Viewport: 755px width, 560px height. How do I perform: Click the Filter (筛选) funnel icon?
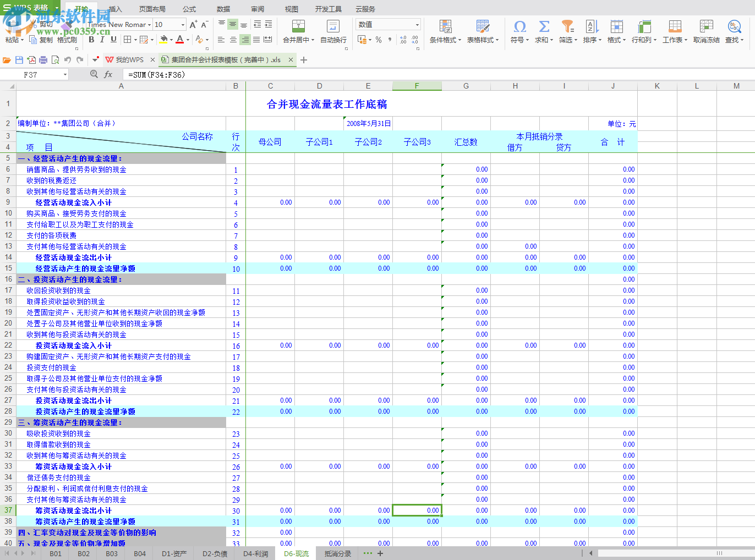567,26
